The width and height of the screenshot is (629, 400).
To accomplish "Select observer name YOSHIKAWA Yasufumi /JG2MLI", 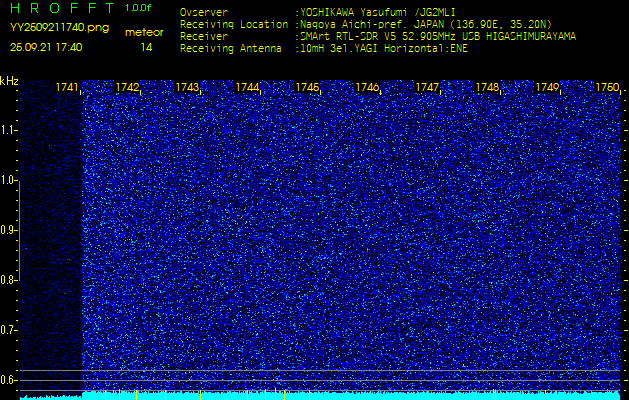I will click(378, 12).
